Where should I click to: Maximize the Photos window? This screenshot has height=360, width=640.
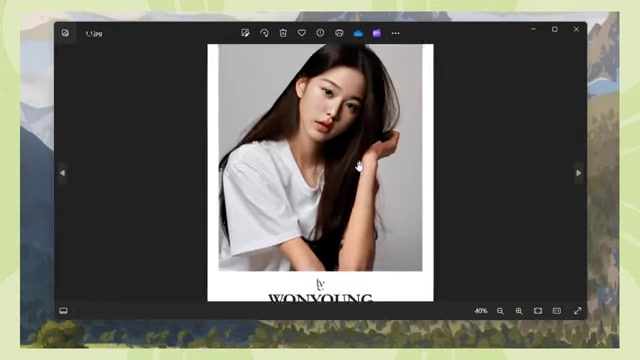(555, 29)
